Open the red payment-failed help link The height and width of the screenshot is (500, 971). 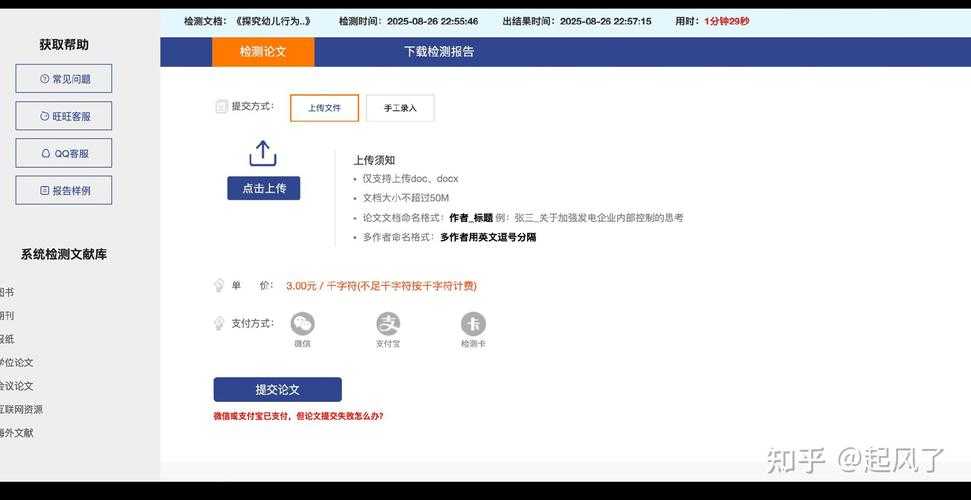coord(298,416)
